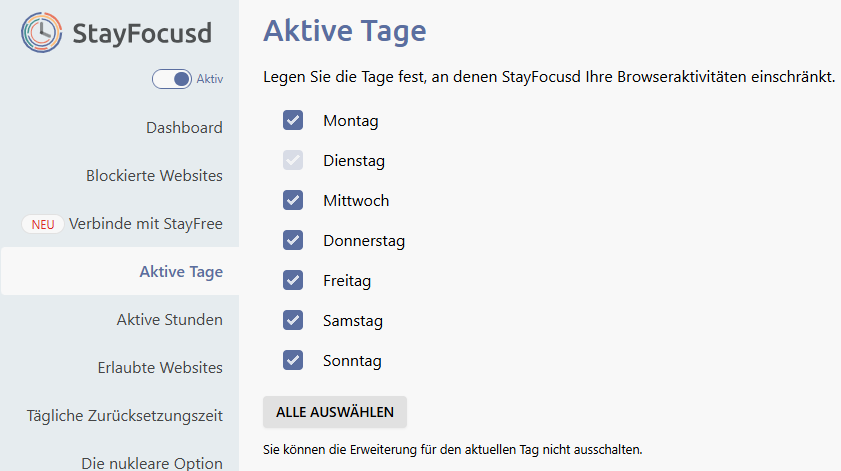Click the StayFocusd clock logo icon
Screen dimensions: 841x471
coord(41,33)
